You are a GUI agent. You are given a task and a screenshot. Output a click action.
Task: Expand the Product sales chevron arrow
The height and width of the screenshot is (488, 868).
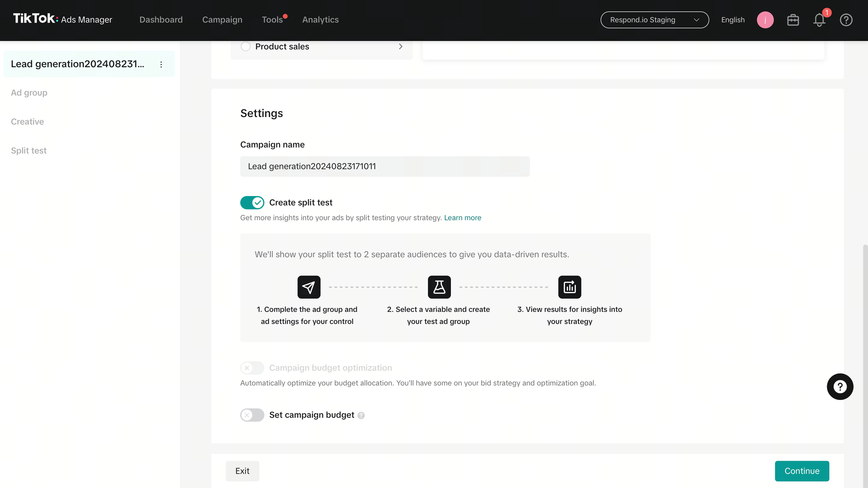point(401,46)
